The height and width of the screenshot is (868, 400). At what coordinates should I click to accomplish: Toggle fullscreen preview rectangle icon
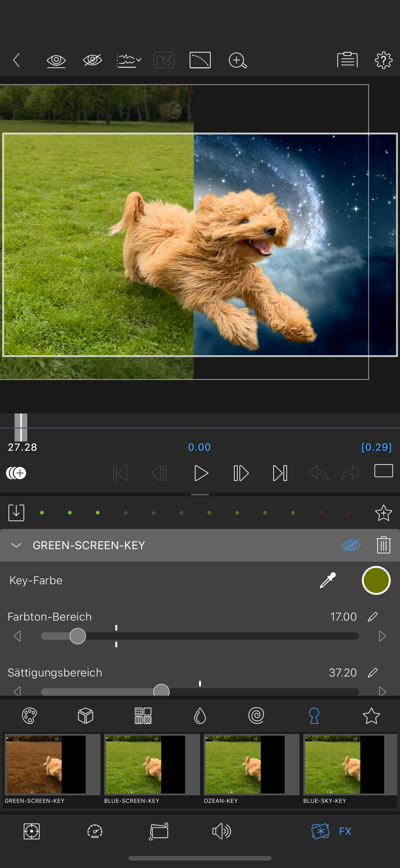coord(384,471)
